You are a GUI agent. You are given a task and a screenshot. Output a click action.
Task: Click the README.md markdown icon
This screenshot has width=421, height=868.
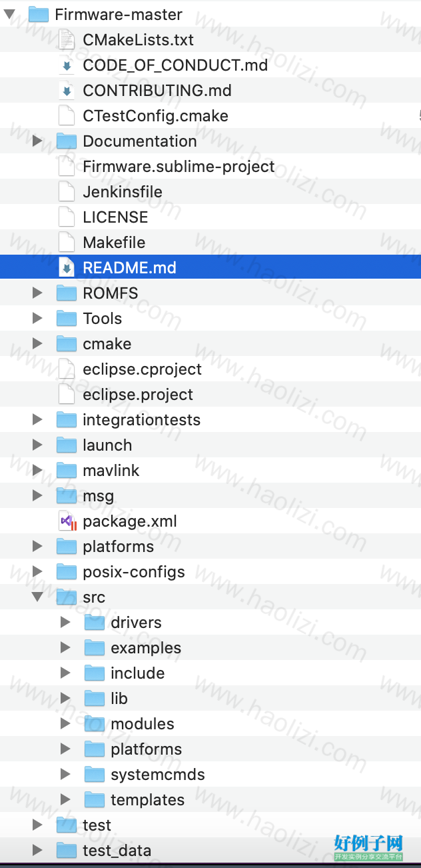[67, 268]
